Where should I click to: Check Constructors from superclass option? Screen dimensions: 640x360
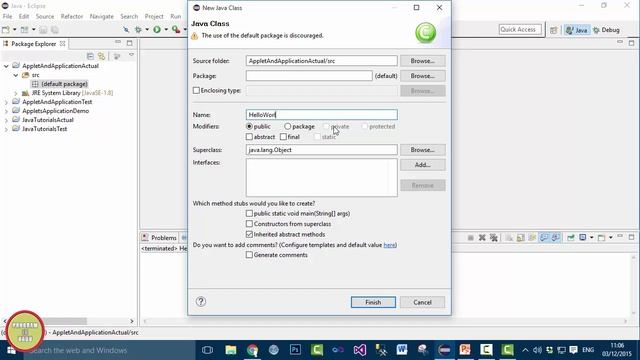pos(249,224)
